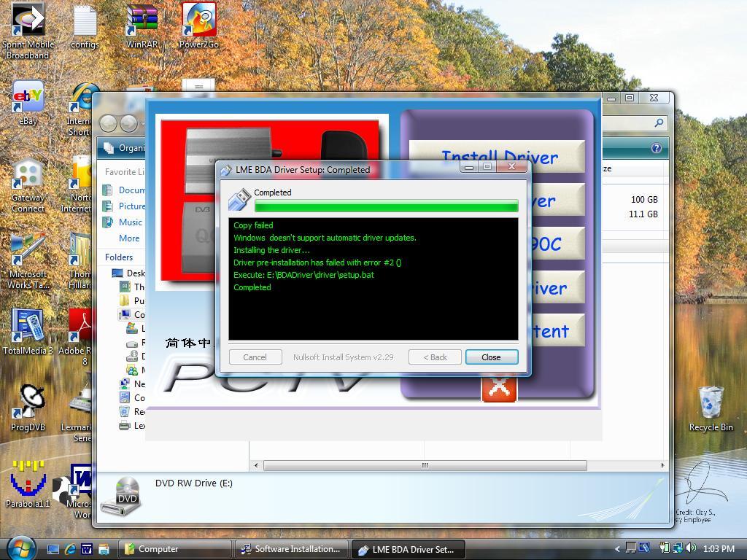This screenshot has width=747, height=560.
Task: Click 'DVD RW Drive (E:)' label in details pane
Action: click(x=194, y=483)
